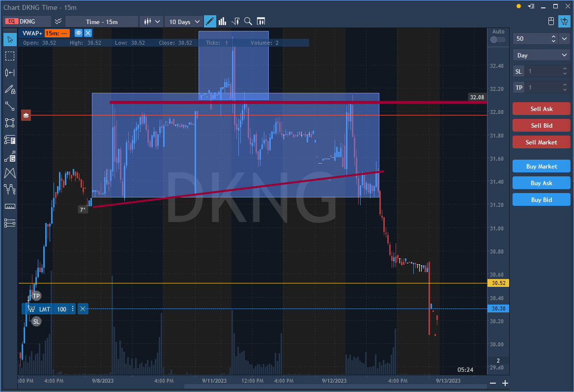Click the Sell Ask button
The width and height of the screenshot is (574, 392).
click(542, 109)
